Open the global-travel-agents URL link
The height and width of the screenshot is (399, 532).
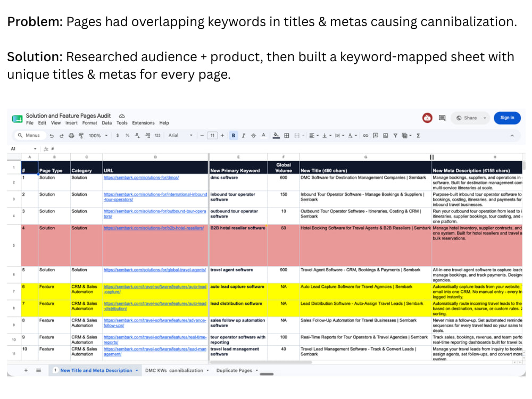(x=155, y=270)
